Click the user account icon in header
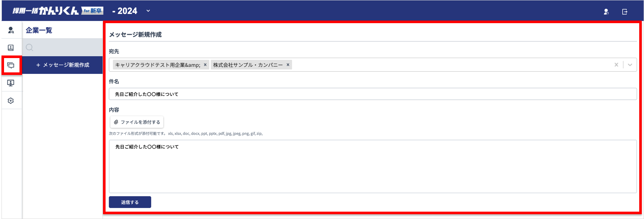This screenshot has height=219, width=644. [606, 12]
